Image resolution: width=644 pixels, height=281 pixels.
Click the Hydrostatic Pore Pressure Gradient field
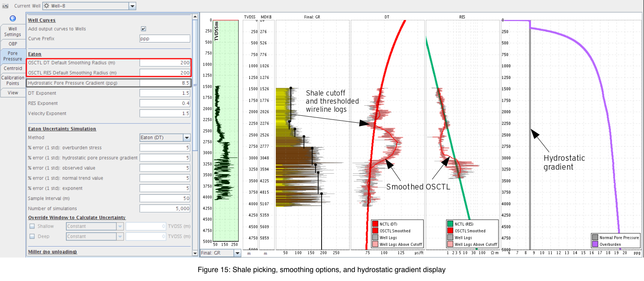(x=165, y=83)
